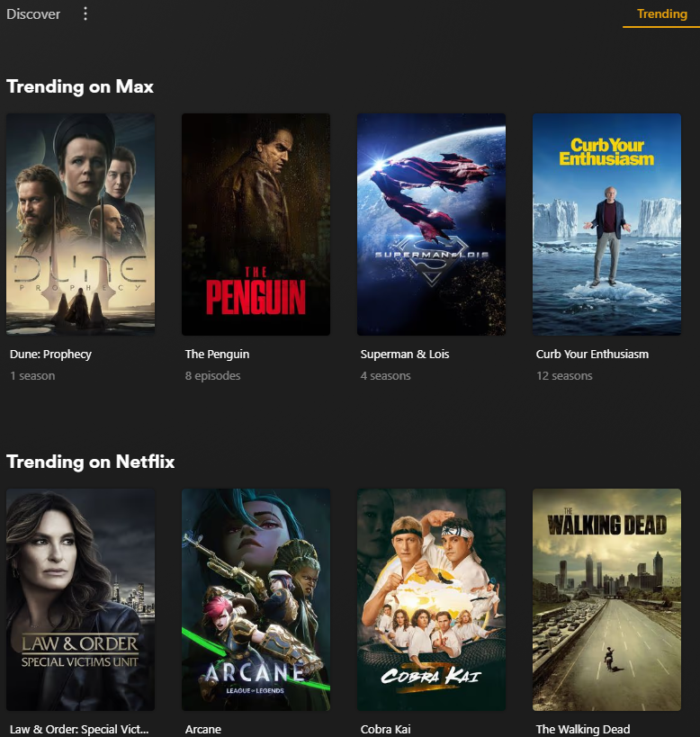Viewport: 700px width, 737px height.
Task: Click the Arcane title text
Action: (x=203, y=729)
